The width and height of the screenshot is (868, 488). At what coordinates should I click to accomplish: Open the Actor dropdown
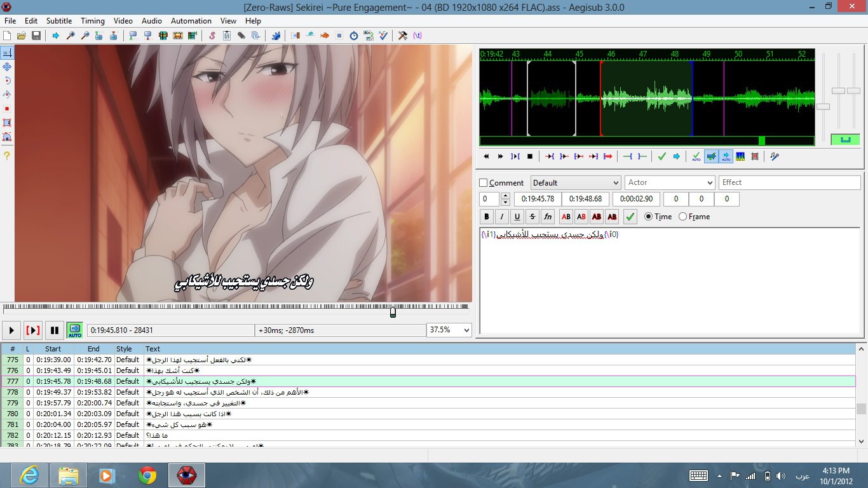click(670, 183)
